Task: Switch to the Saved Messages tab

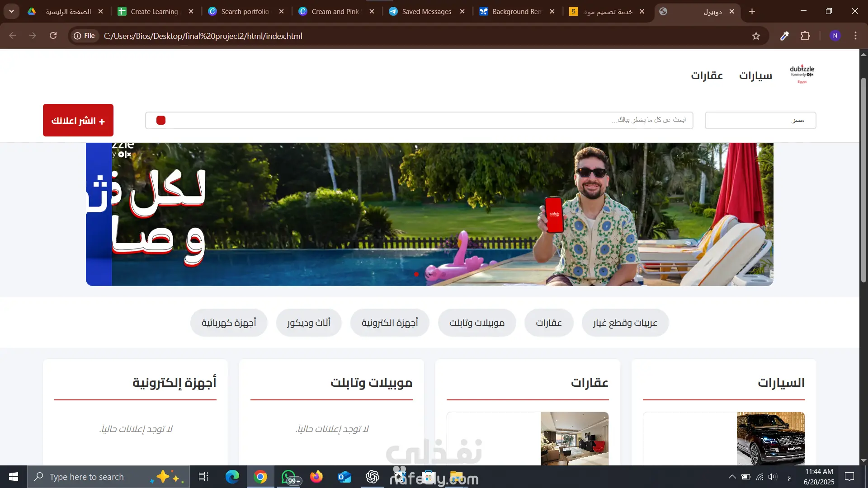Action: (426, 11)
